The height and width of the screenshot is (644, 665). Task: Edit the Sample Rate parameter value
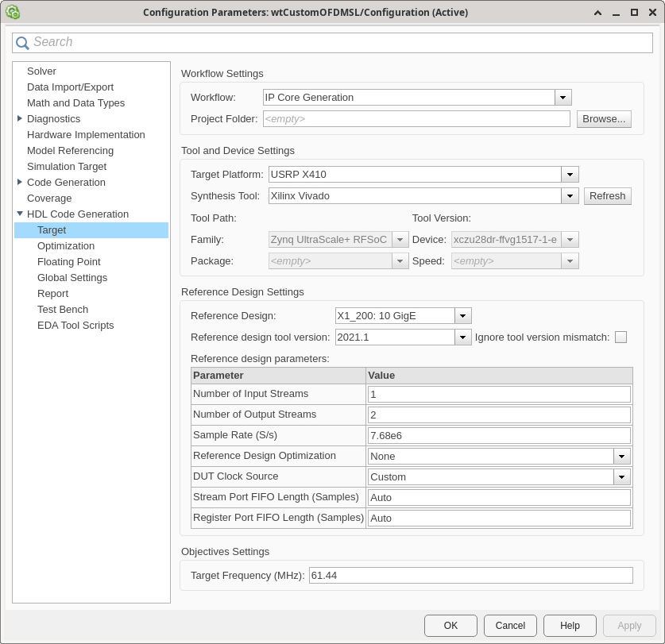[x=498, y=434]
